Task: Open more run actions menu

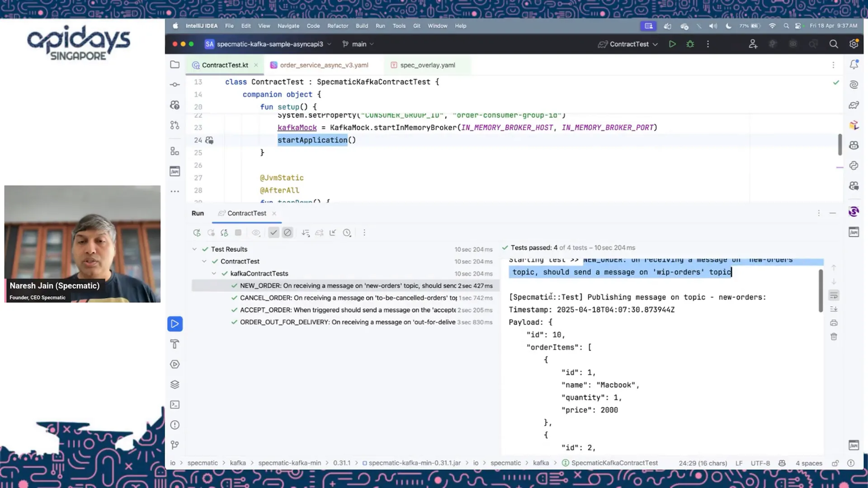Action: click(x=708, y=44)
